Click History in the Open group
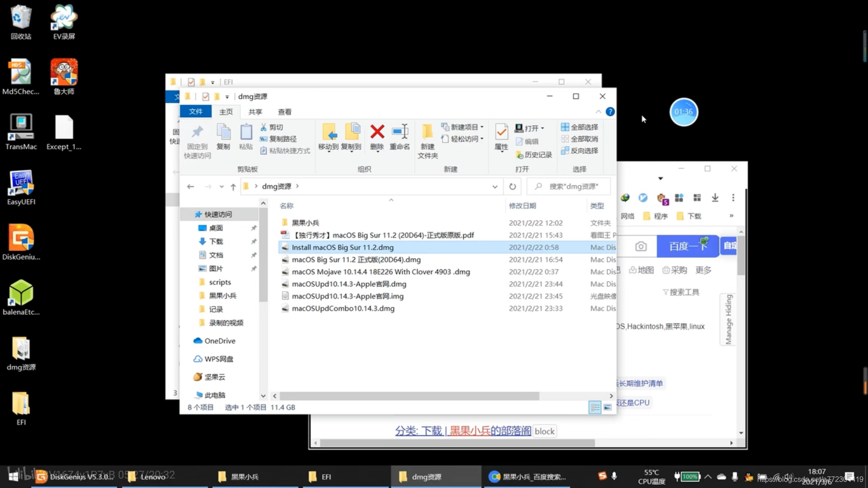The width and height of the screenshot is (868, 488). pyautogui.click(x=534, y=155)
